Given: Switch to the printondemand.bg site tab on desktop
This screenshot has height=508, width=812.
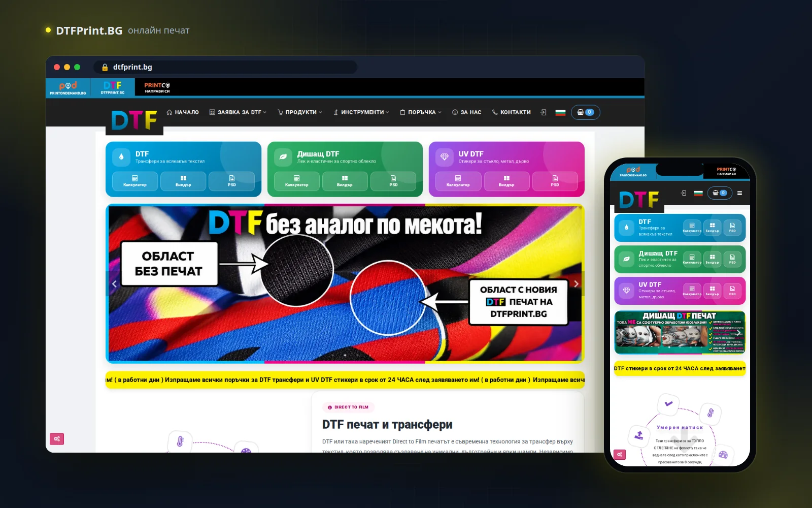Looking at the screenshot, I should [x=68, y=88].
